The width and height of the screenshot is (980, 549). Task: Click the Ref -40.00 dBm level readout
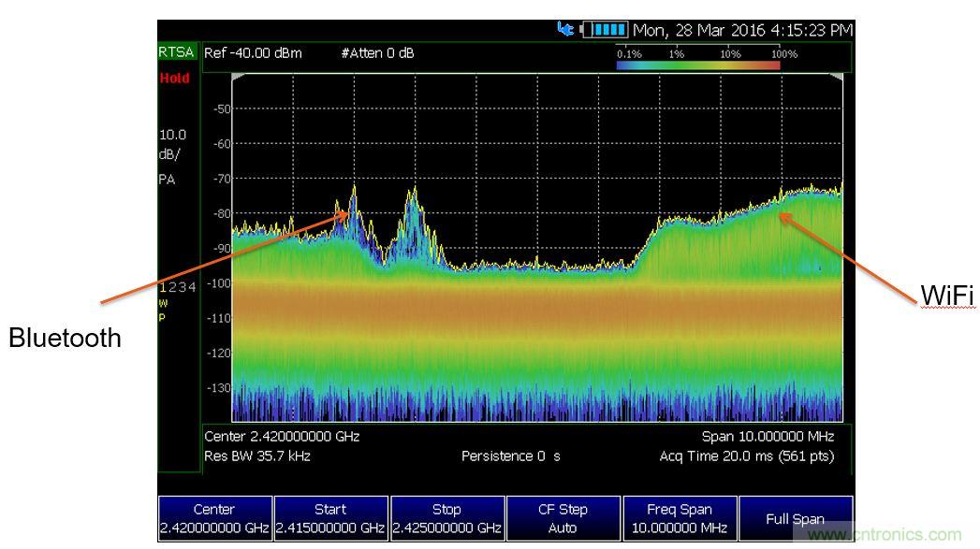pos(253,53)
